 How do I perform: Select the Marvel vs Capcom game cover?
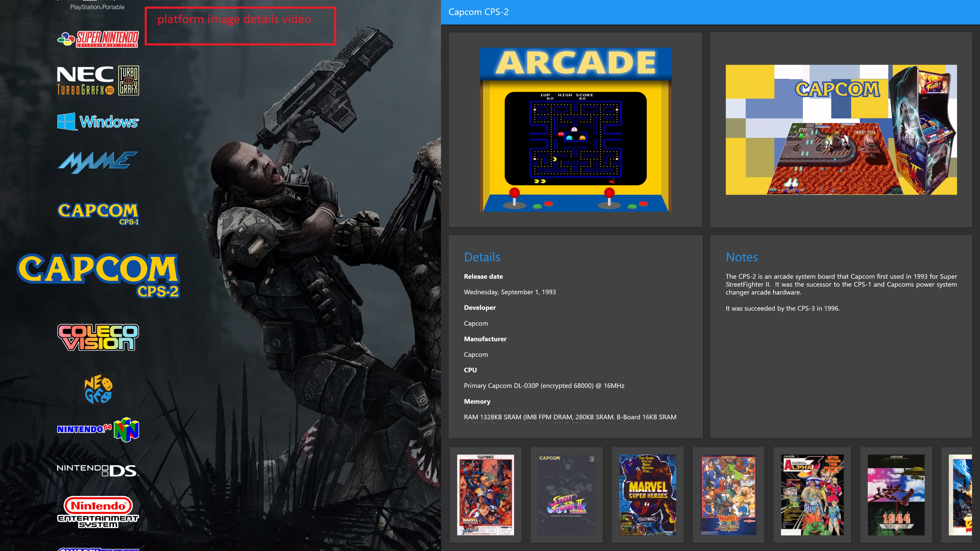729,495
